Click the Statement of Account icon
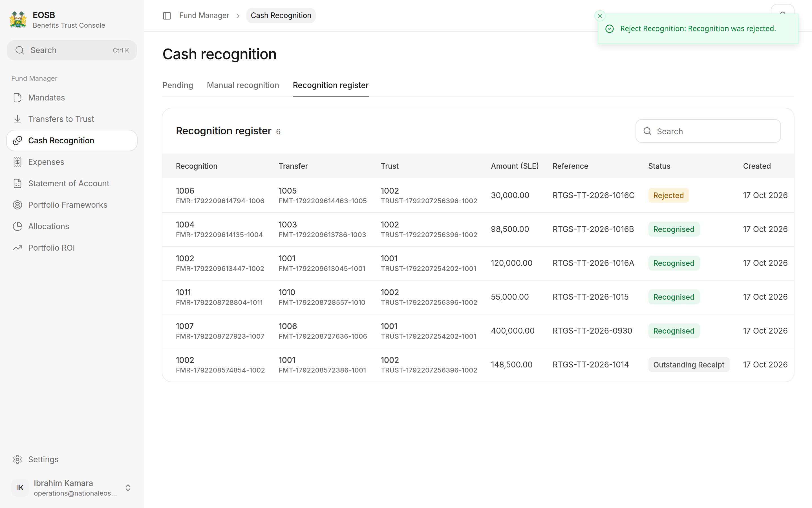The height and width of the screenshot is (508, 812). 17,183
